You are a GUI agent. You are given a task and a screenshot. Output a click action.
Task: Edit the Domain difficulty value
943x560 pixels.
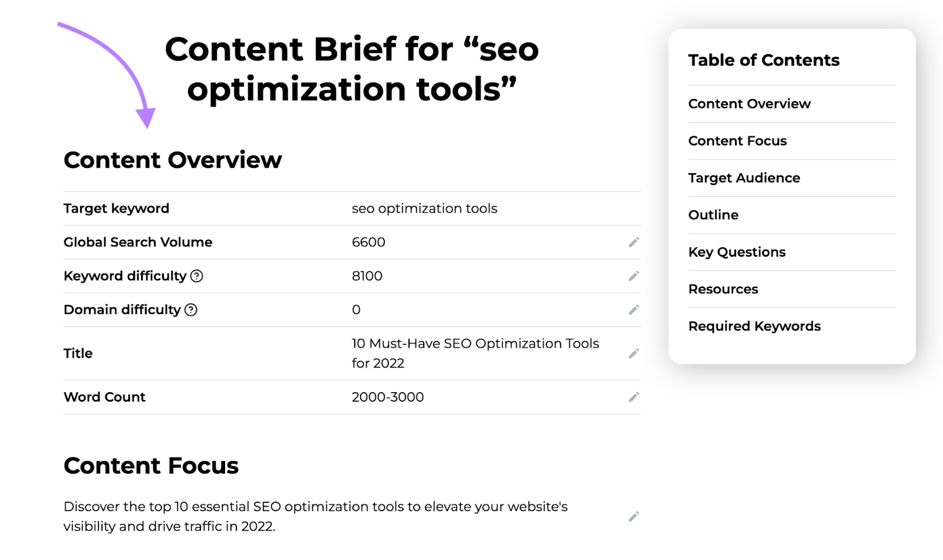pyautogui.click(x=634, y=310)
